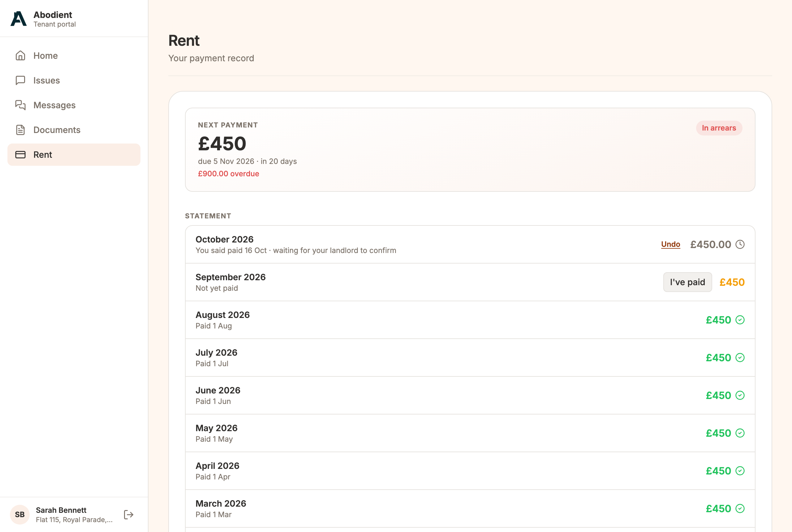Click 'Paid 1 Mar' text
Image resolution: width=792 pixels, height=532 pixels.
pos(213,514)
